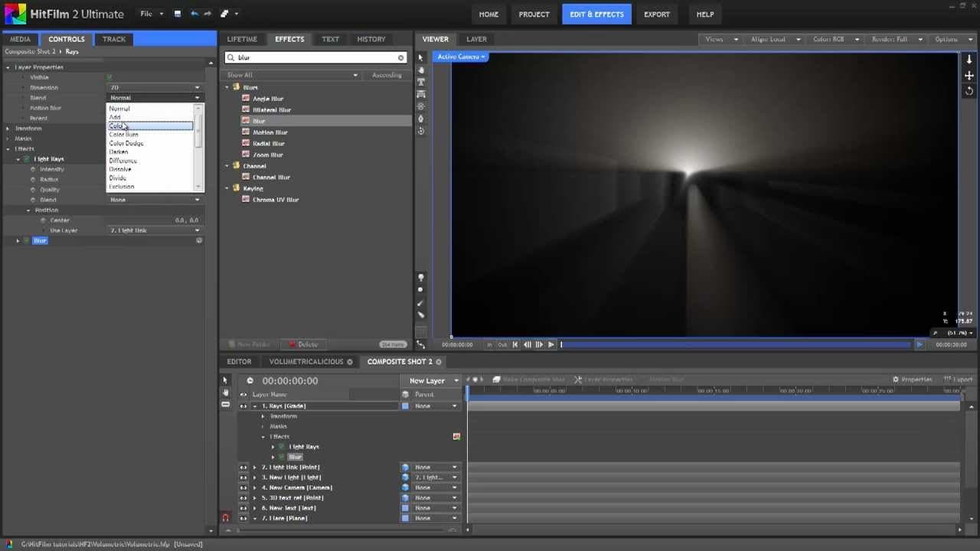Open the Export screen
The width and height of the screenshot is (980, 551).
pos(656,14)
